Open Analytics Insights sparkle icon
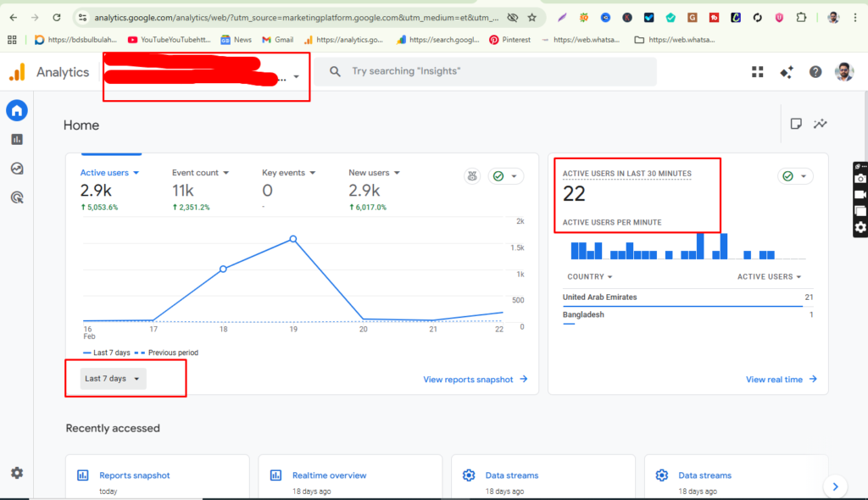This screenshot has height=500, width=868. 786,72
